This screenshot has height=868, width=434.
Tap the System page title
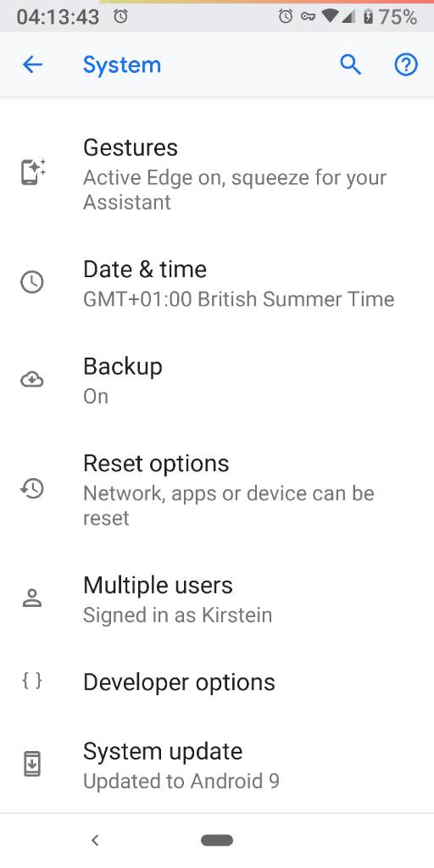click(x=122, y=66)
